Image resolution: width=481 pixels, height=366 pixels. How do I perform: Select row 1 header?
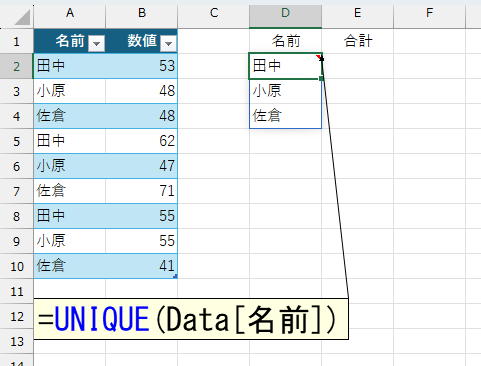click(x=17, y=41)
